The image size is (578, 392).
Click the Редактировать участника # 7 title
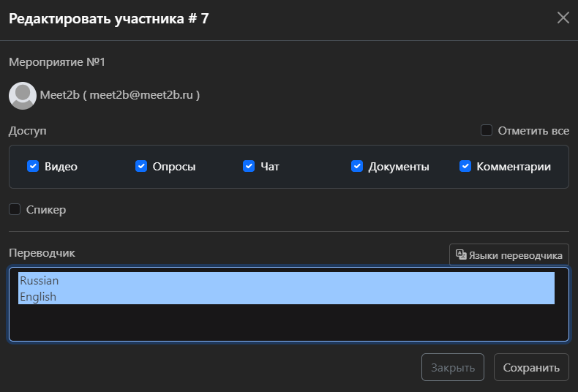[x=108, y=19]
